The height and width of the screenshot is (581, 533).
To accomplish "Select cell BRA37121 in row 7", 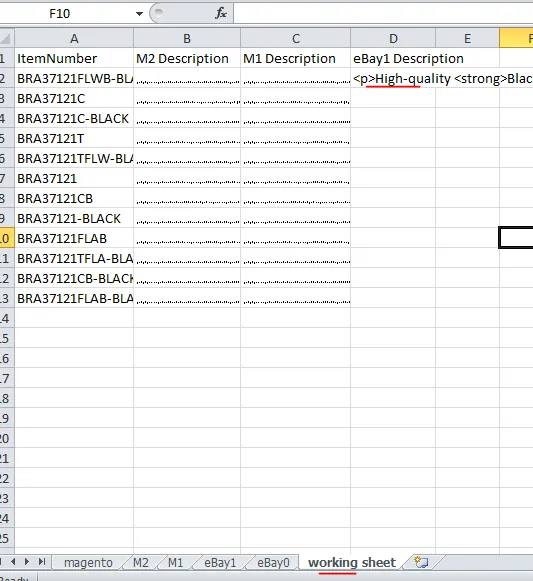I will click(x=74, y=178).
